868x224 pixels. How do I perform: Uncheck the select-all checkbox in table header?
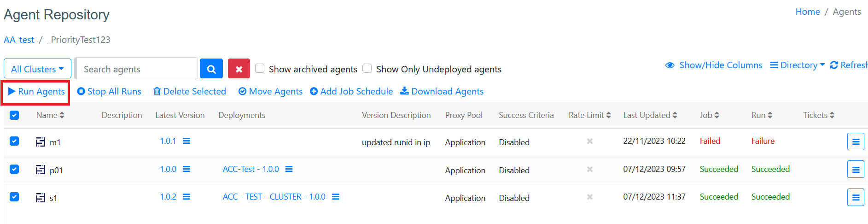pyautogui.click(x=14, y=115)
